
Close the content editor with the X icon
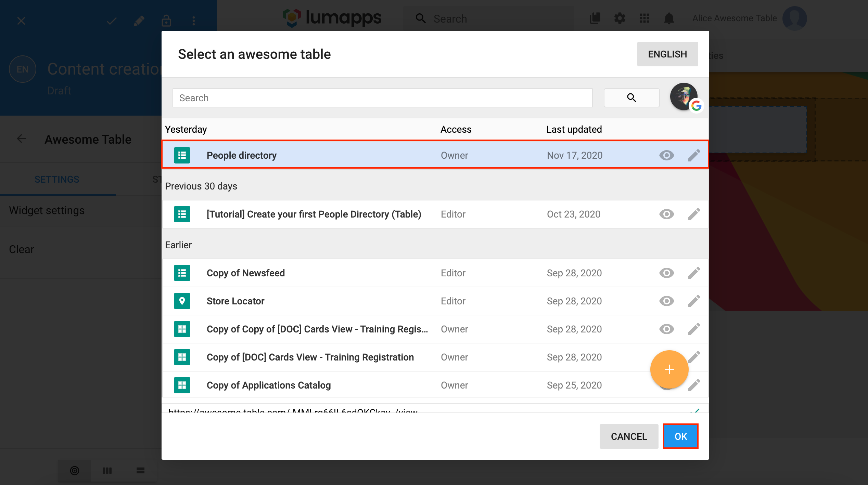coord(21,21)
